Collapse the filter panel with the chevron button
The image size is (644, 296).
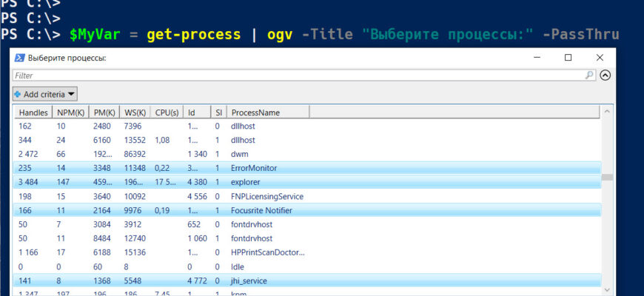606,75
